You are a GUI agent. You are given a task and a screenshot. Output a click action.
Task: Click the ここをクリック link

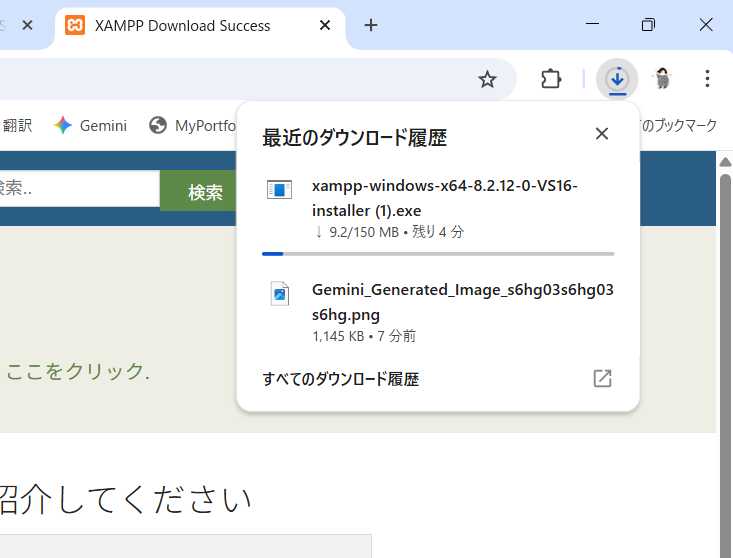(x=76, y=372)
